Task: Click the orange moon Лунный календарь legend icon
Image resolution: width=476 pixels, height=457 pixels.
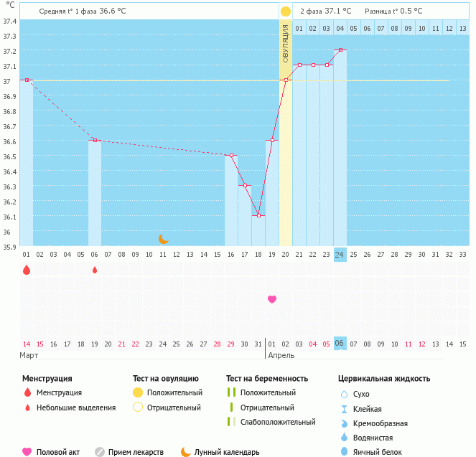Action: coord(186,452)
